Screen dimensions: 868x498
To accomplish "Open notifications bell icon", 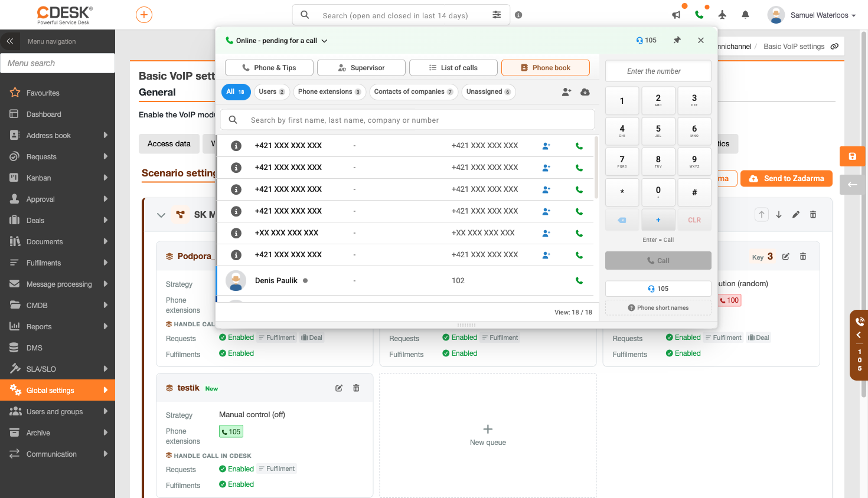I will click(745, 15).
